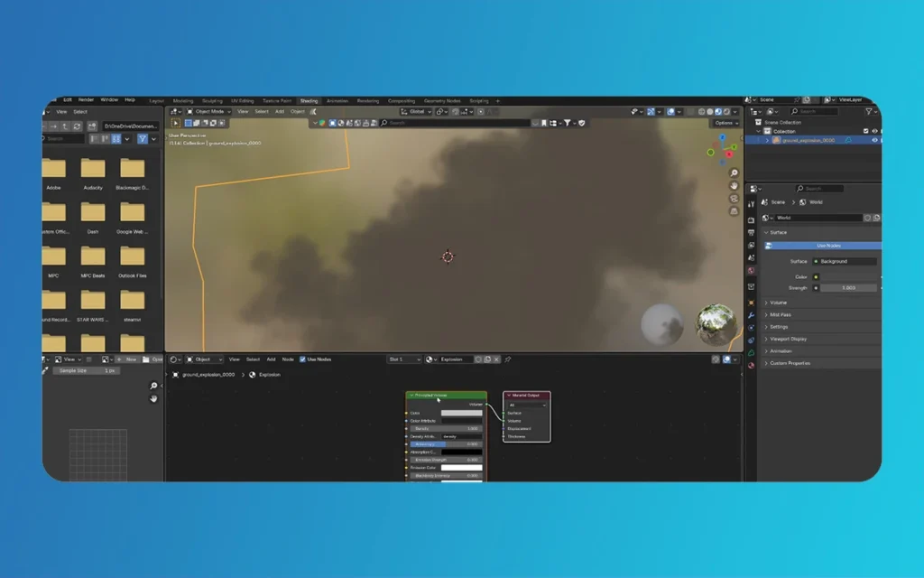
Task: Click the file browser forward arrow
Action: click(53, 126)
